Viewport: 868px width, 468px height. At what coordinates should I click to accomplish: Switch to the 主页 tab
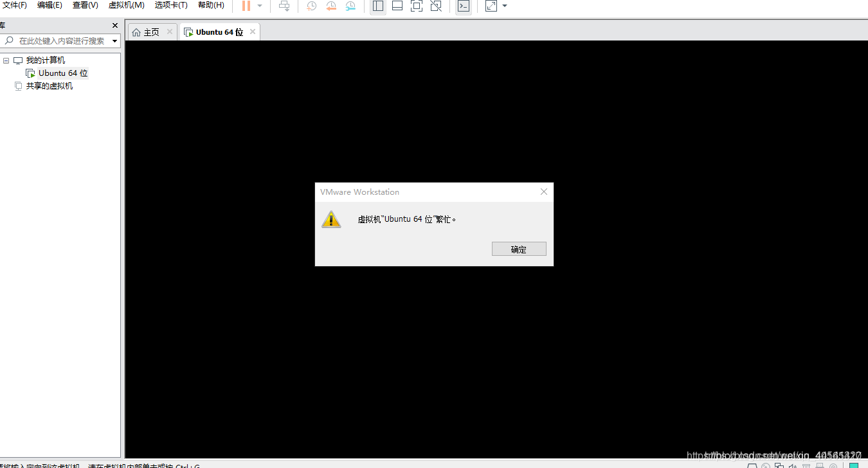(x=152, y=32)
